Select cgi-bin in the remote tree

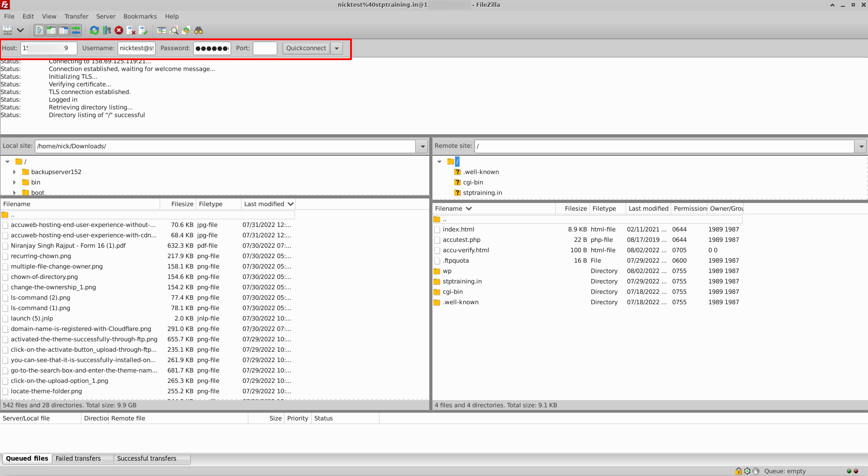pyautogui.click(x=473, y=182)
